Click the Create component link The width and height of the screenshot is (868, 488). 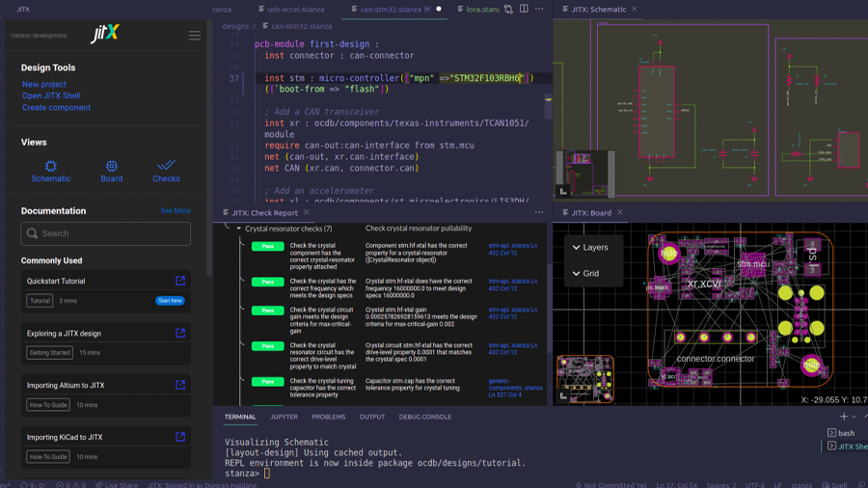click(x=56, y=107)
